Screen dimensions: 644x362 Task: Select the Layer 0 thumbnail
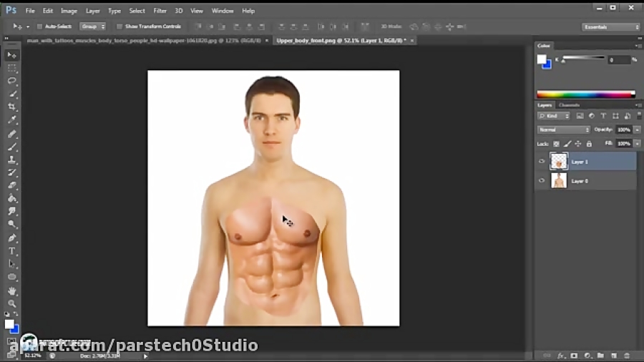559,181
